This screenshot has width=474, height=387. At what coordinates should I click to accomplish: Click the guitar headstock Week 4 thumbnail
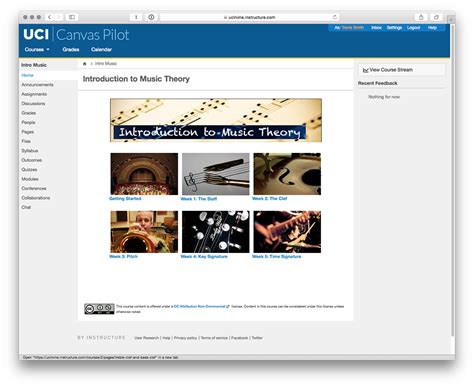click(x=216, y=232)
